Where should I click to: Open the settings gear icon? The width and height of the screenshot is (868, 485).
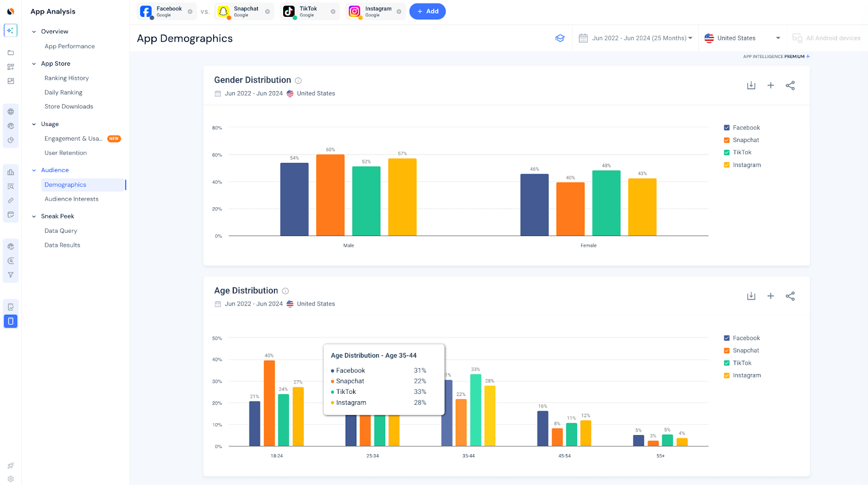tap(10, 479)
